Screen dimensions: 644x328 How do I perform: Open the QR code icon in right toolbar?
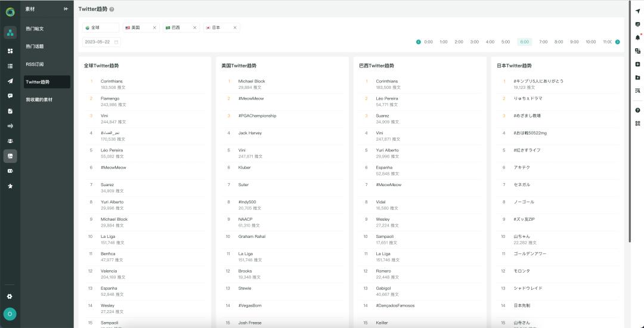pos(637,123)
